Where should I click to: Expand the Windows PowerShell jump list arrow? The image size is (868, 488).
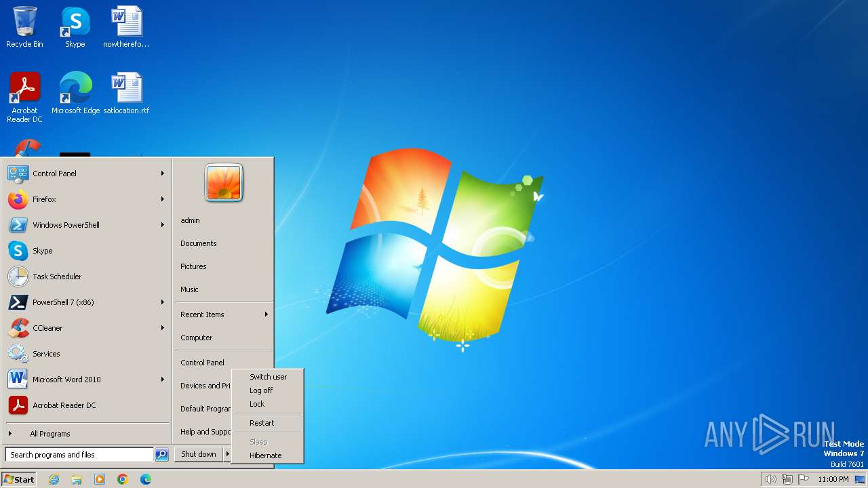pyautogui.click(x=163, y=225)
